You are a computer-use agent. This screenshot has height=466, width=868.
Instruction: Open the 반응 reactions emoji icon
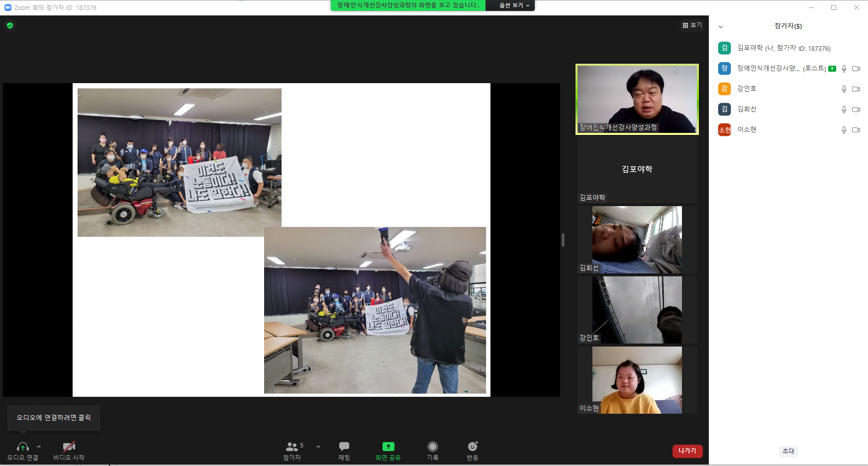pos(473,446)
